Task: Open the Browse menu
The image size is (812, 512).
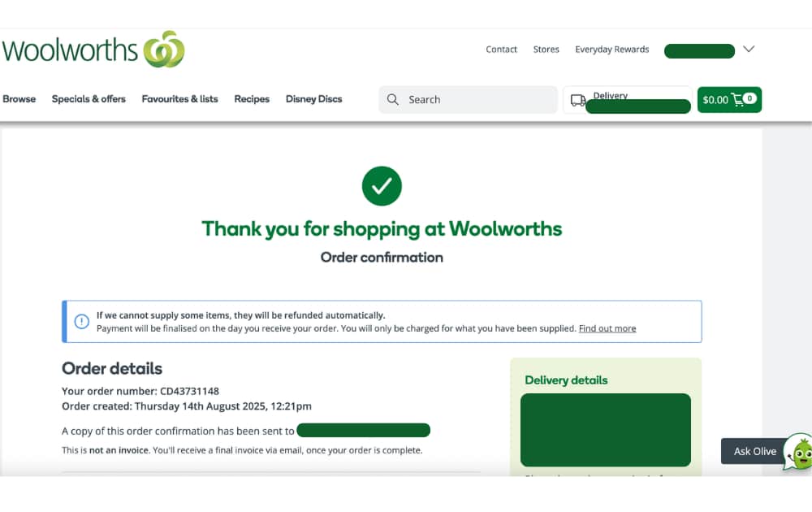Action: pyautogui.click(x=19, y=98)
